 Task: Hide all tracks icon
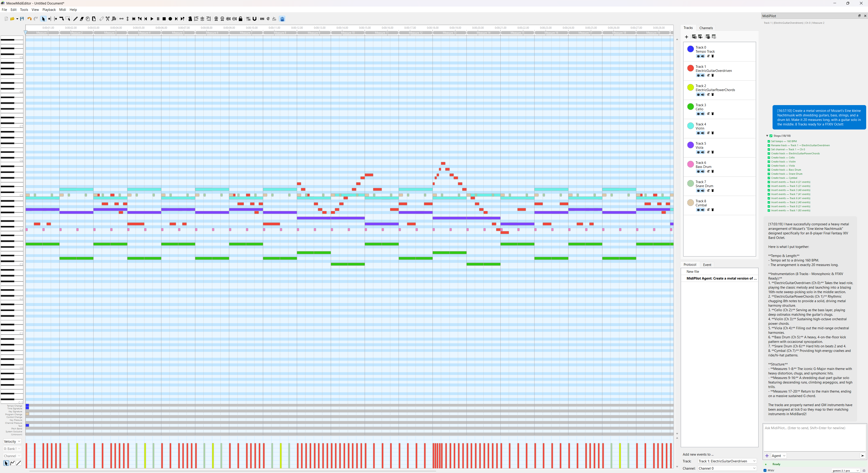(714, 37)
